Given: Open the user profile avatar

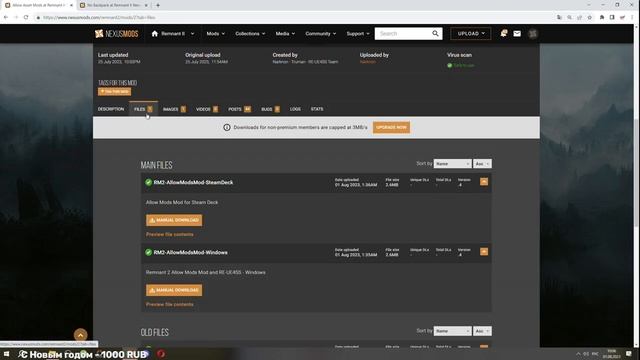Looking at the screenshot, I should click(533, 34).
